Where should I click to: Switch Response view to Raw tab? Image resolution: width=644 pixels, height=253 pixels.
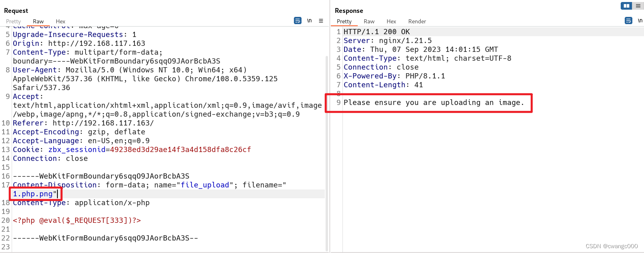pos(369,21)
